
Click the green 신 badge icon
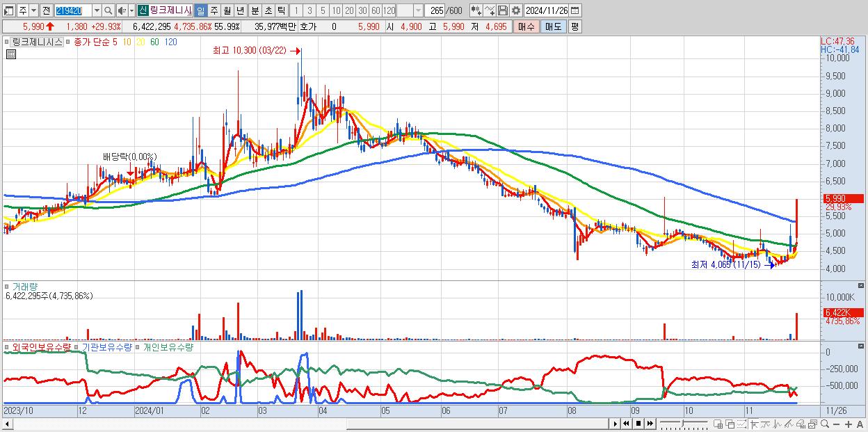[x=143, y=10]
